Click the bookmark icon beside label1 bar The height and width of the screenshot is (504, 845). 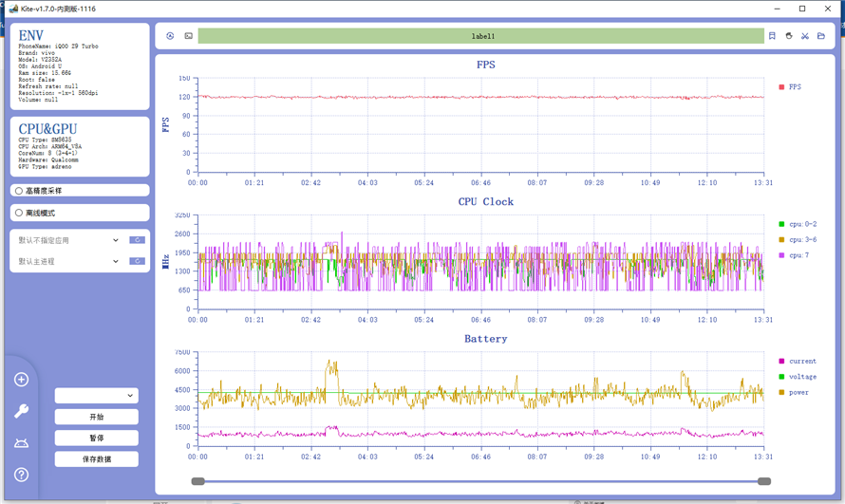(772, 36)
